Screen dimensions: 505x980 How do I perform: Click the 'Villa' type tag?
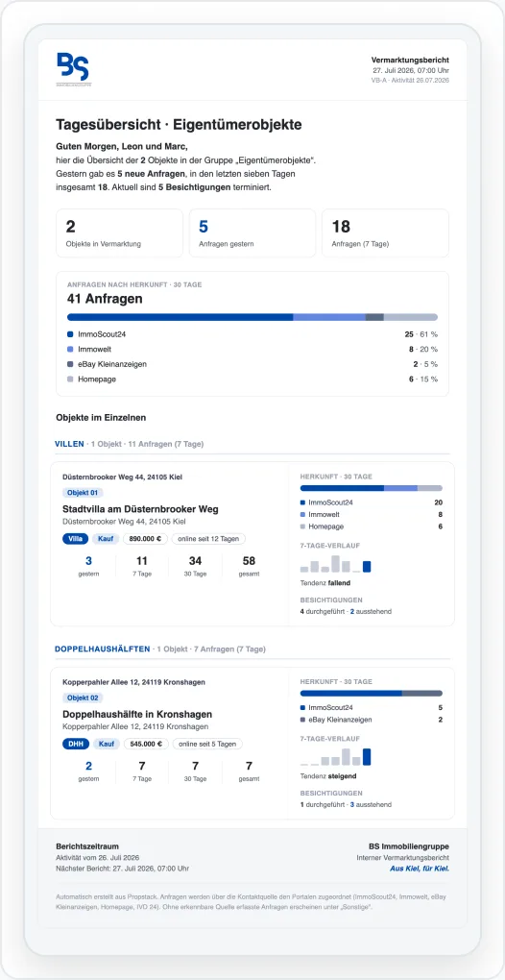tap(75, 539)
